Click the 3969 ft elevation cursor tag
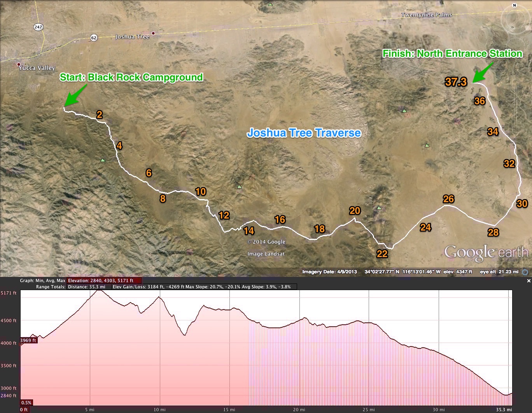 click(x=28, y=340)
